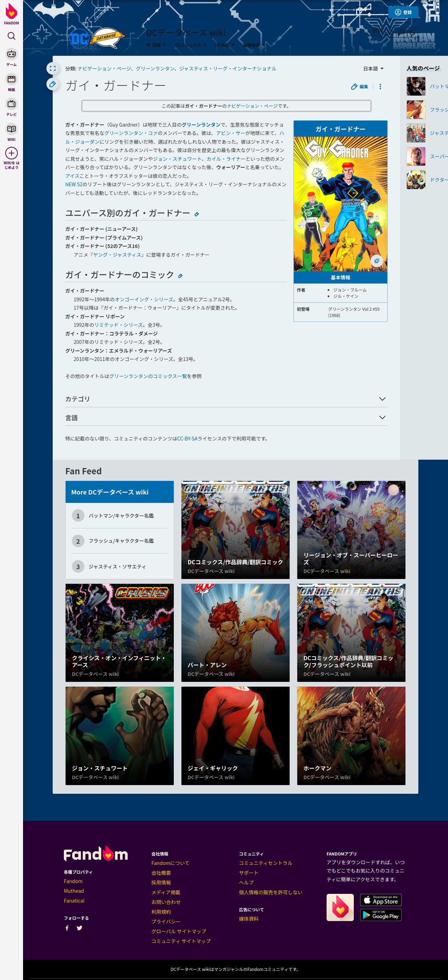The width and height of the screenshot is (448, 980).
Task: Follow the アビン・サー link
Action: pyautogui.click(x=231, y=133)
